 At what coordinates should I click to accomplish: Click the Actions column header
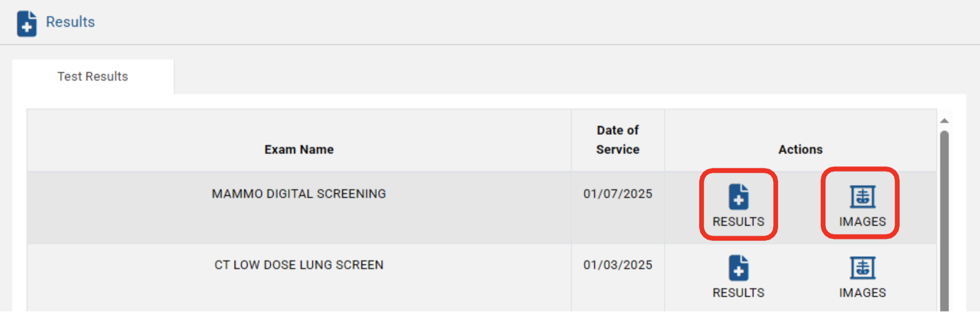point(800,150)
